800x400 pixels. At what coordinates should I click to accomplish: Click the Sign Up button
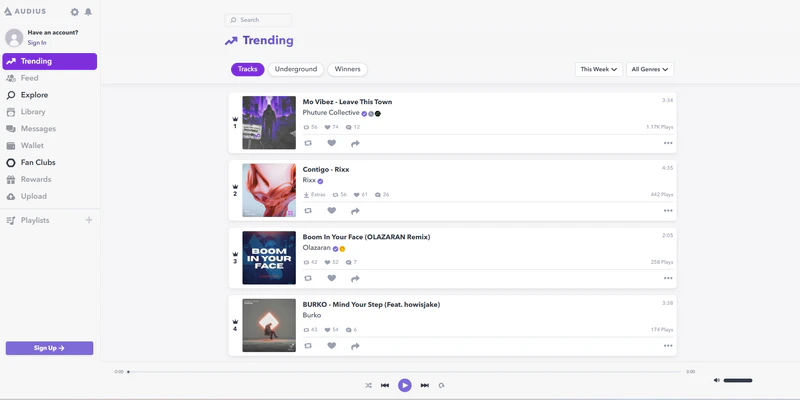pyautogui.click(x=49, y=348)
